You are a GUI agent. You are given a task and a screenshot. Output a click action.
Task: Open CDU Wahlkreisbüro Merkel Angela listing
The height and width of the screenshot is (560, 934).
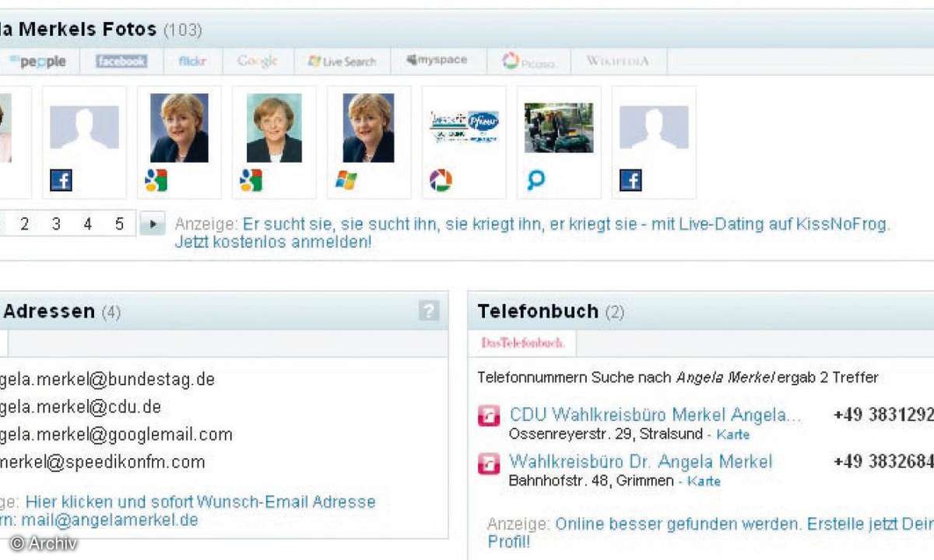(655, 415)
